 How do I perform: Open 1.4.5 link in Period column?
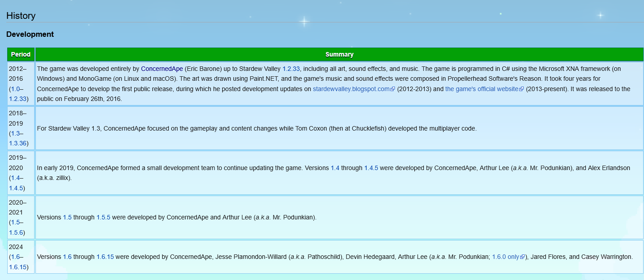pos(16,188)
